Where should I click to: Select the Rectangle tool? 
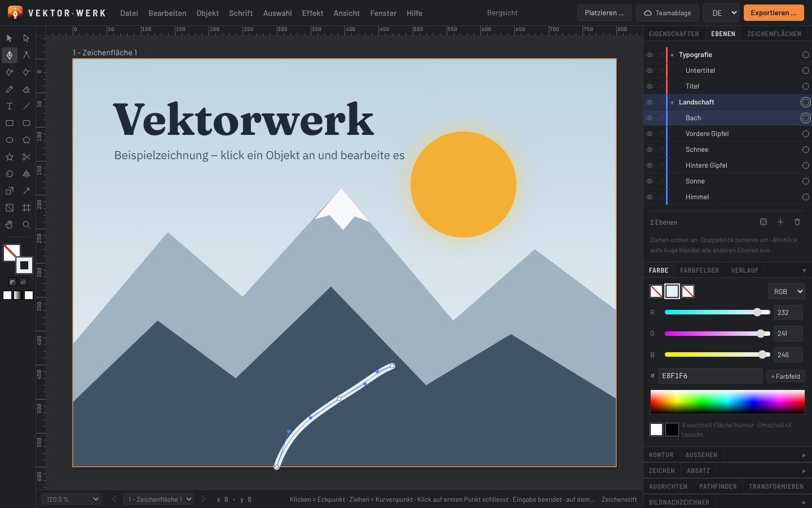(x=10, y=123)
